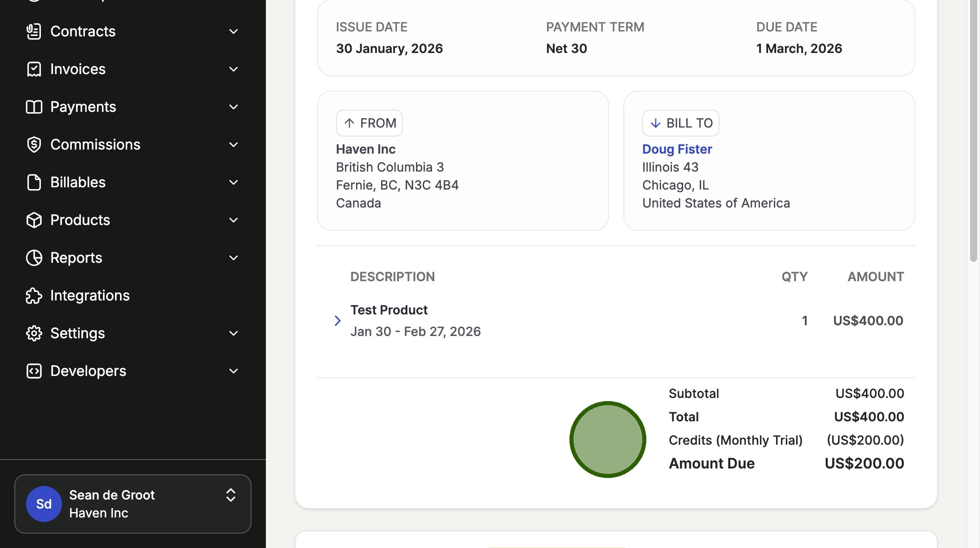Click the Contracts document icon
Screen dimensions: 980x548
pos(34,31)
